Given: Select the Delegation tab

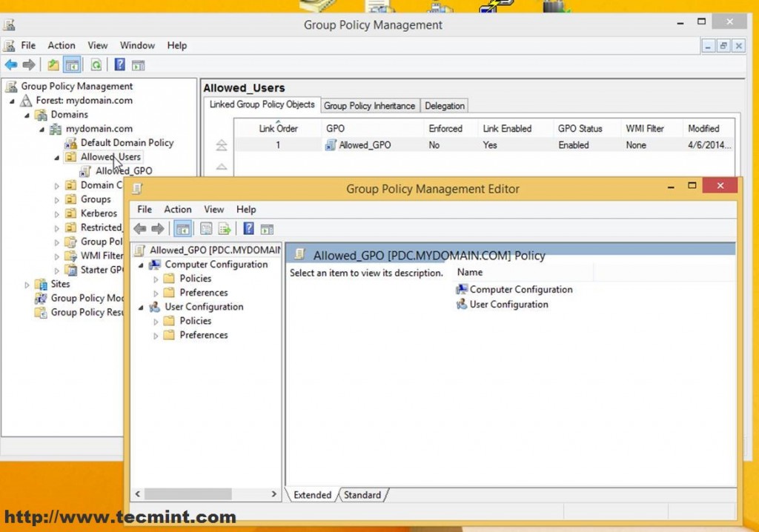Looking at the screenshot, I should [x=445, y=105].
